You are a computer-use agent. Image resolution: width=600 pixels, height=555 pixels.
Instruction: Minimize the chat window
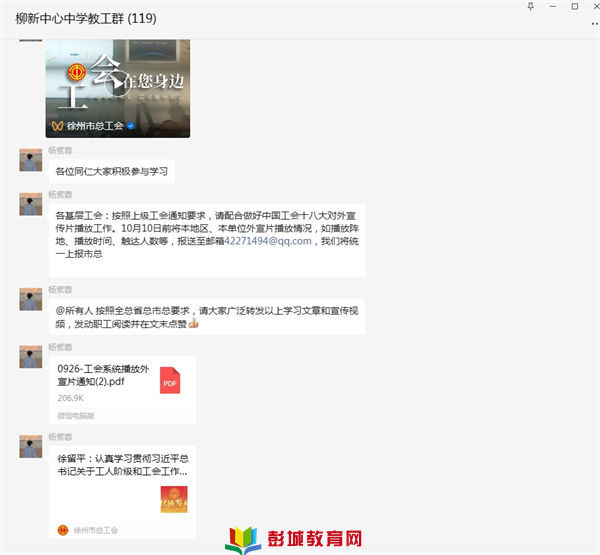553,6
